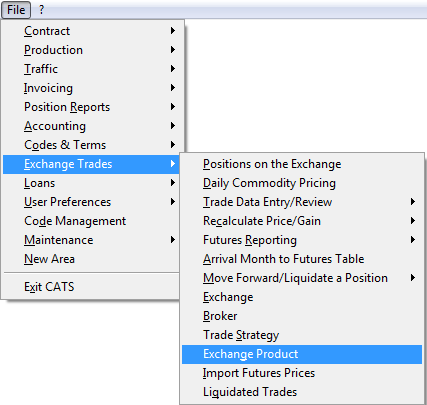Open Liquidated Trades

pyautogui.click(x=302, y=392)
